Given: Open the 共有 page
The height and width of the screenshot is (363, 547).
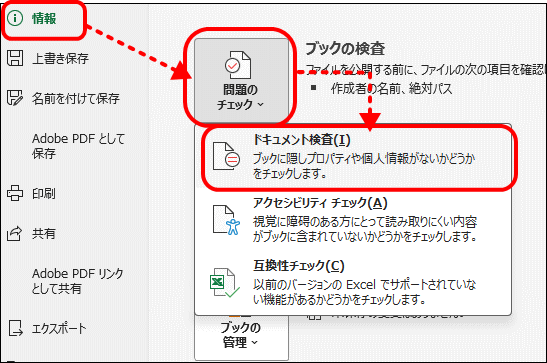Looking at the screenshot, I should click(x=44, y=234).
